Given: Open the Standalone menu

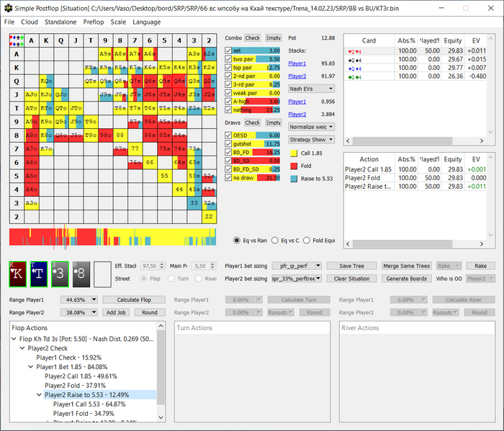Looking at the screenshot, I should click(60, 22).
